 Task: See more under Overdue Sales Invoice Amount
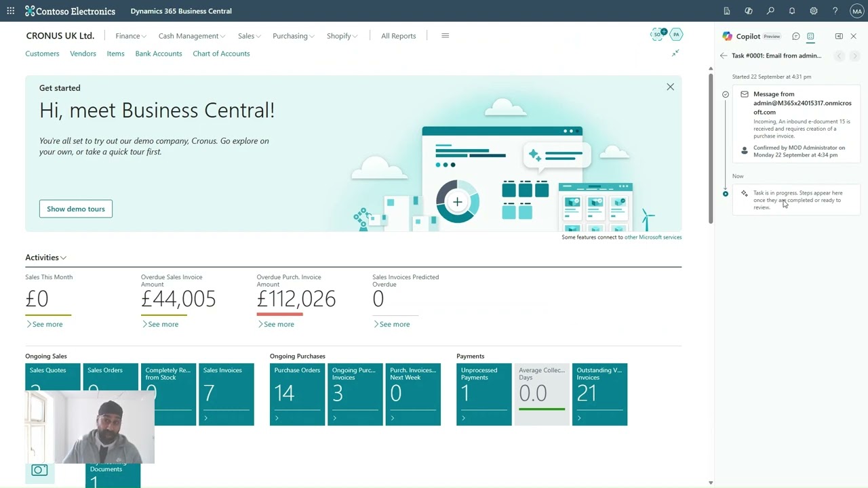pos(160,324)
